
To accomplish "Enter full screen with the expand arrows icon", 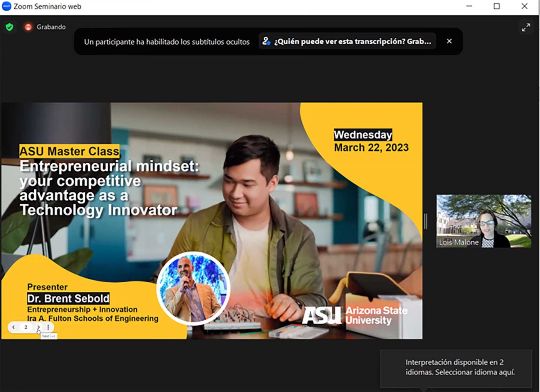I will coord(526,27).
